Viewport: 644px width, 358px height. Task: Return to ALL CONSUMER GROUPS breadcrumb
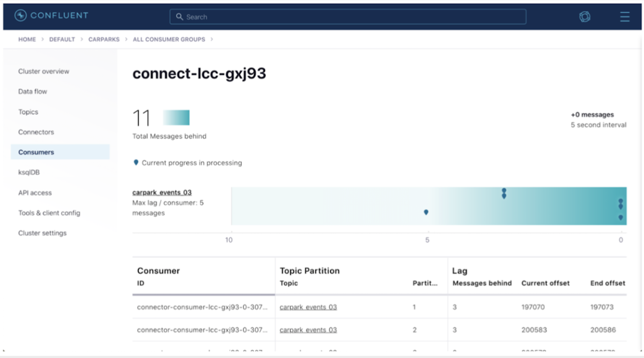pyautogui.click(x=169, y=39)
